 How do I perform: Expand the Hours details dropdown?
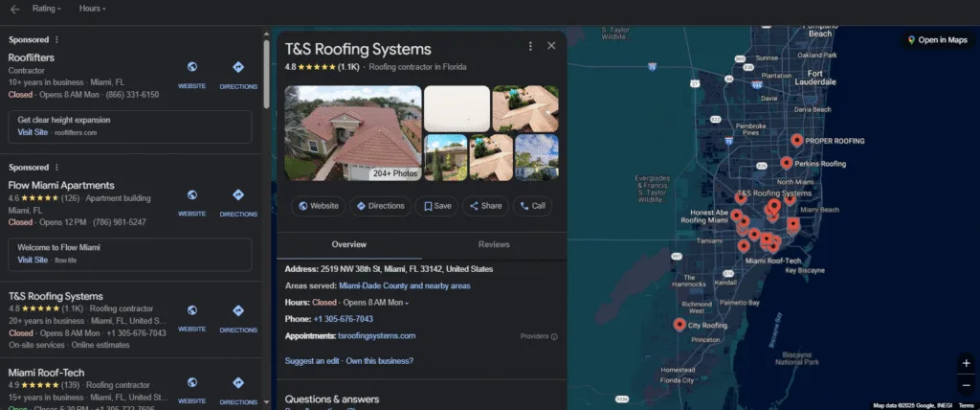(407, 304)
